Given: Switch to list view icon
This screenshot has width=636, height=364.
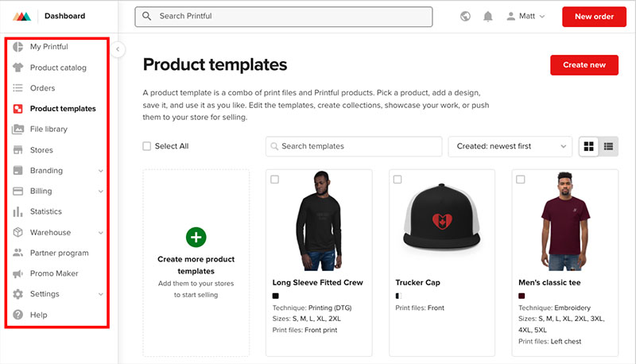Looking at the screenshot, I should click(x=608, y=146).
